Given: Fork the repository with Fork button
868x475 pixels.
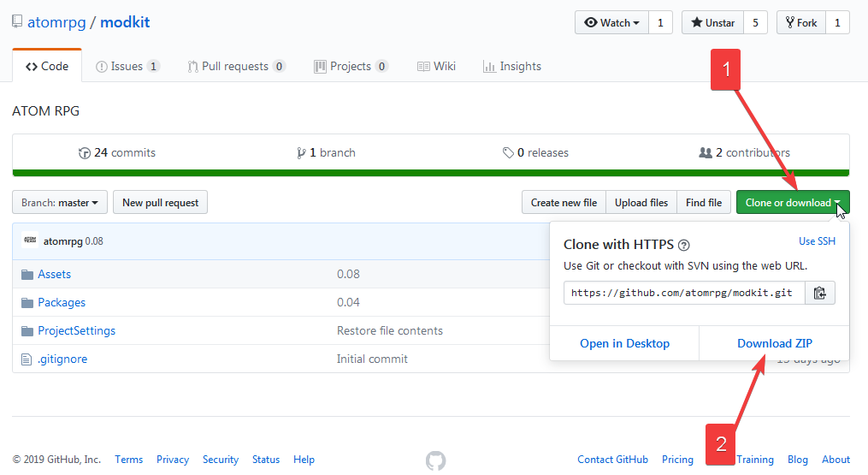Looking at the screenshot, I should 800,23.
